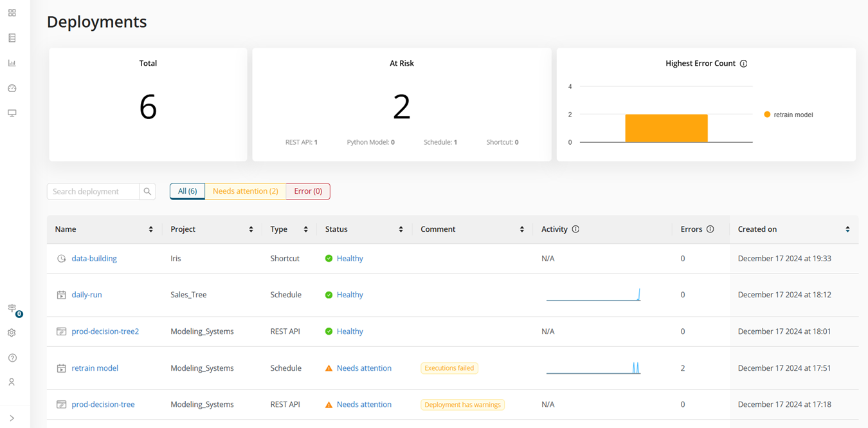This screenshot has height=428, width=868.
Task: Click the Deployment has warnings comment tag
Action: 462,405
